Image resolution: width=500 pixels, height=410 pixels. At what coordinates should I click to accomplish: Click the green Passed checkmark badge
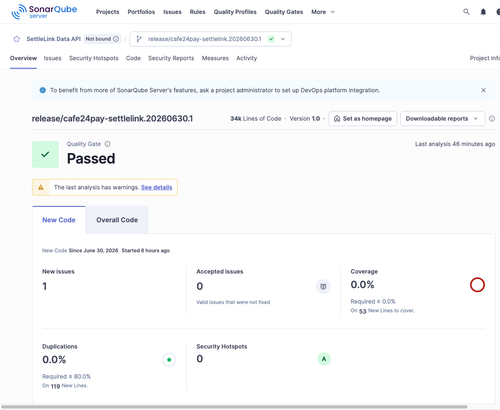coord(45,154)
